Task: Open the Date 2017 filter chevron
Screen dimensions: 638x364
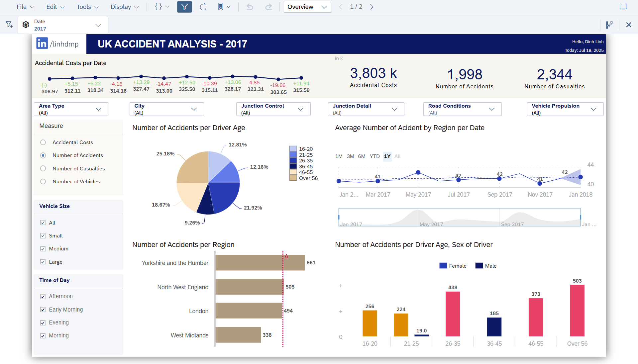Action: click(98, 25)
